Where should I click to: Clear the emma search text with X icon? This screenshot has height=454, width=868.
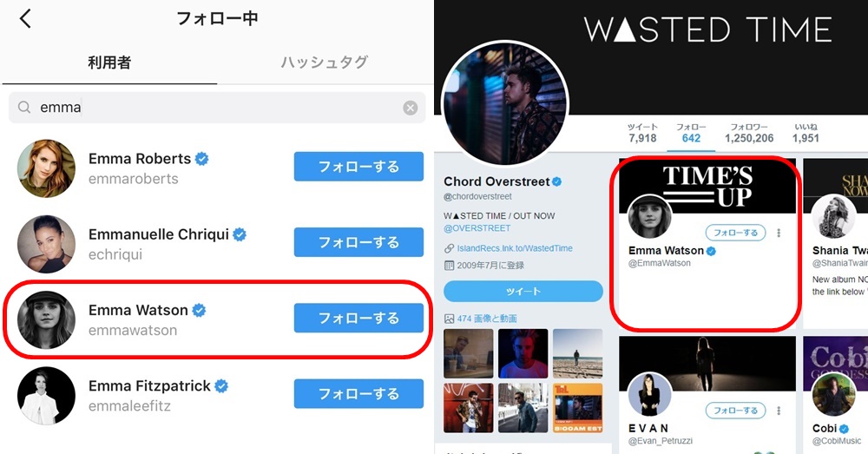[x=411, y=108]
